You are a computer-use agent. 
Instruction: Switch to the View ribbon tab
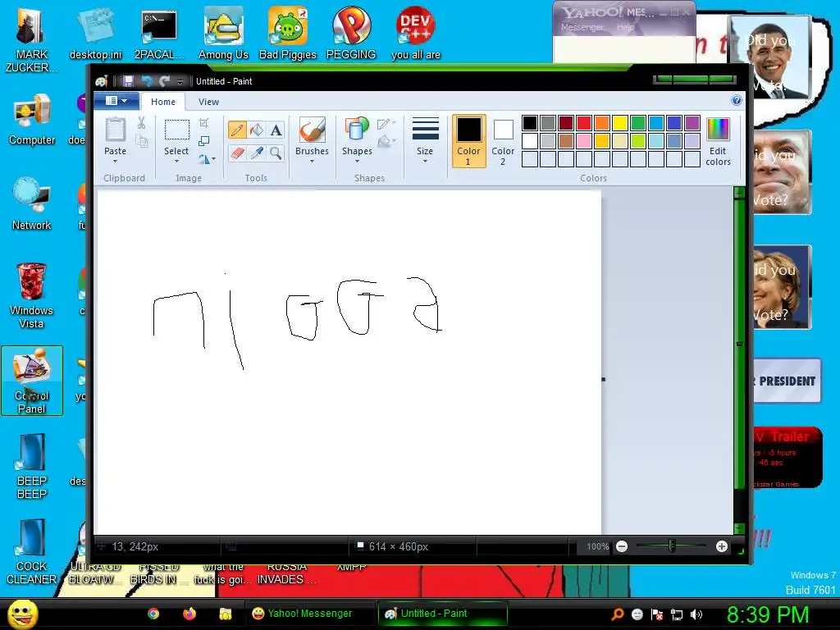pyautogui.click(x=208, y=101)
